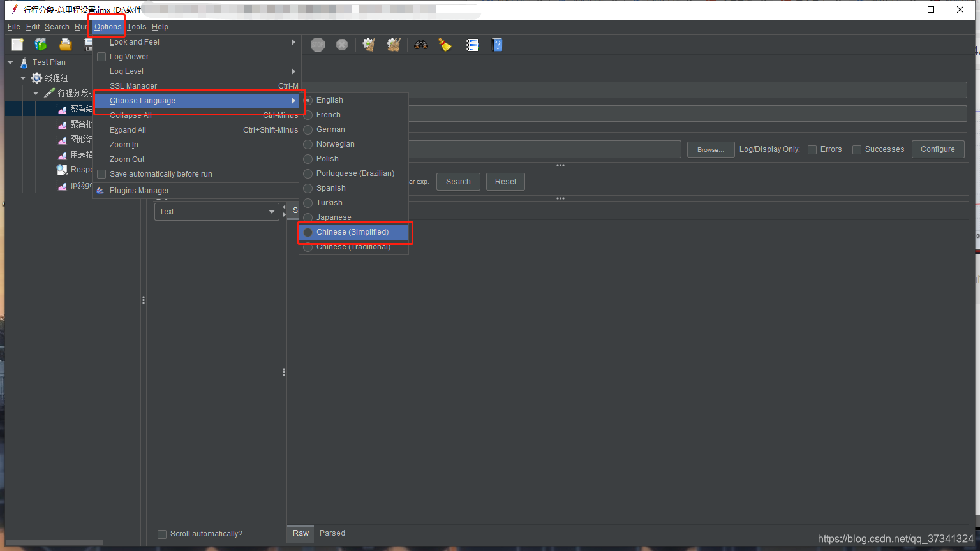Click the Configure button
Viewport: 980px width, 551px height.
[x=938, y=149]
